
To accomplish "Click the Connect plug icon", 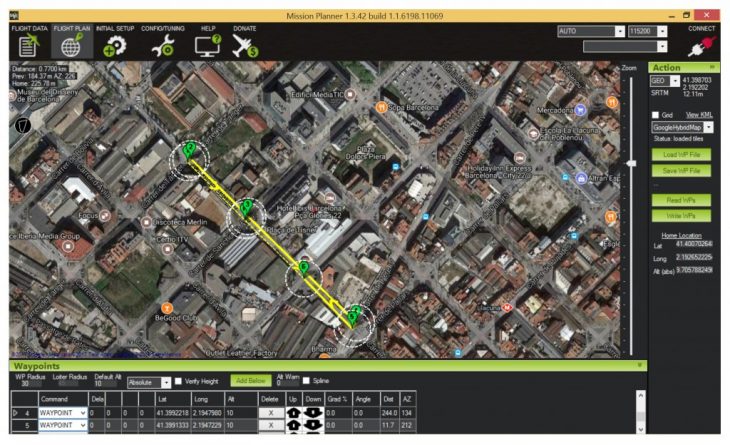I will click(702, 47).
